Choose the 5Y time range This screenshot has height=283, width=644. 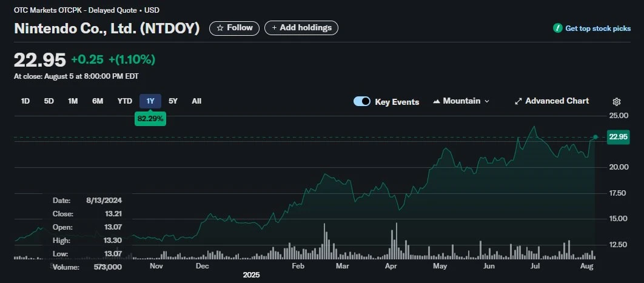(x=173, y=101)
